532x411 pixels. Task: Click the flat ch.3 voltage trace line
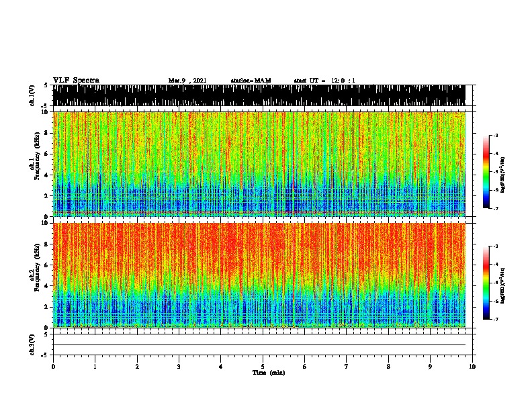click(259, 345)
